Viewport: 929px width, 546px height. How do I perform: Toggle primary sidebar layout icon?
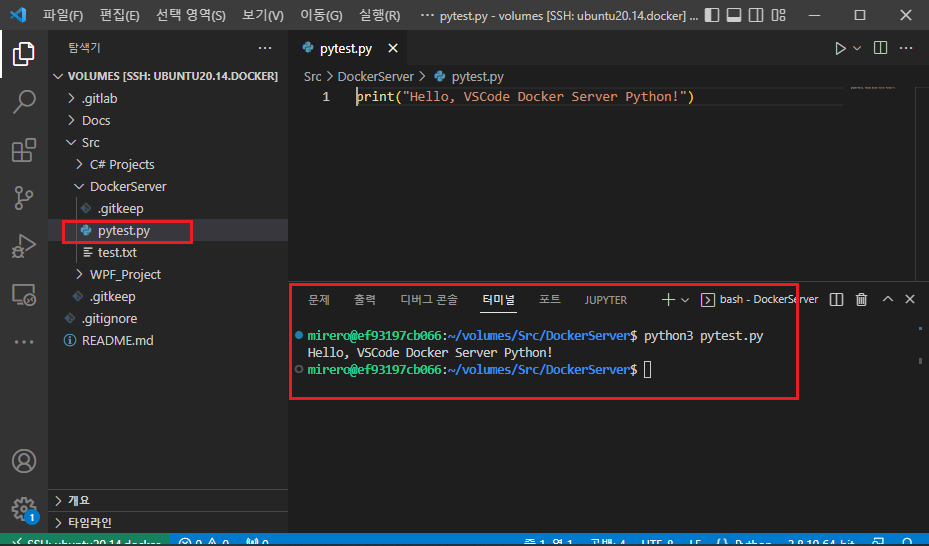click(x=712, y=15)
